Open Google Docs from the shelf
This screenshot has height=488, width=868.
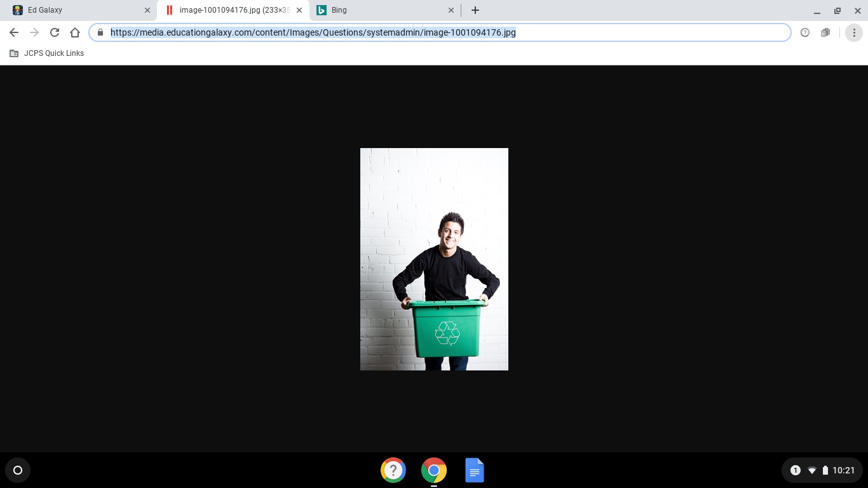click(x=475, y=470)
